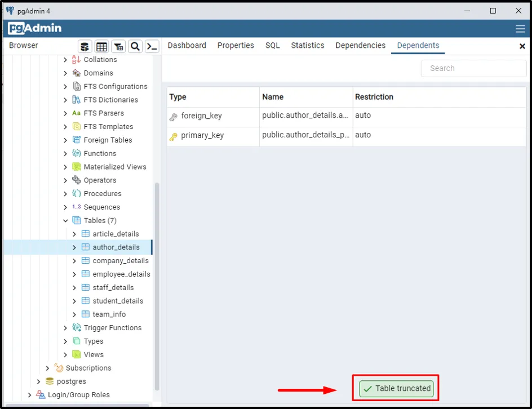This screenshot has height=409, width=532.
Task: Sort by the Restriction column header
Action: tap(374, 97)
